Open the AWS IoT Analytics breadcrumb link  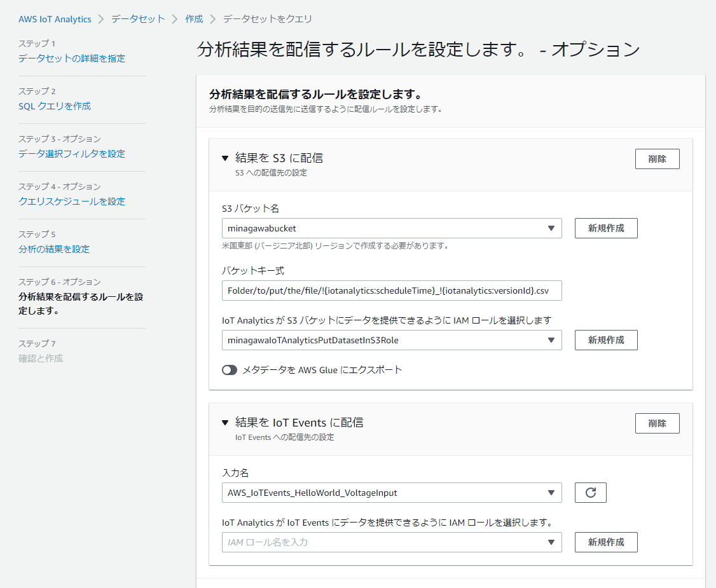pos(55,19)
